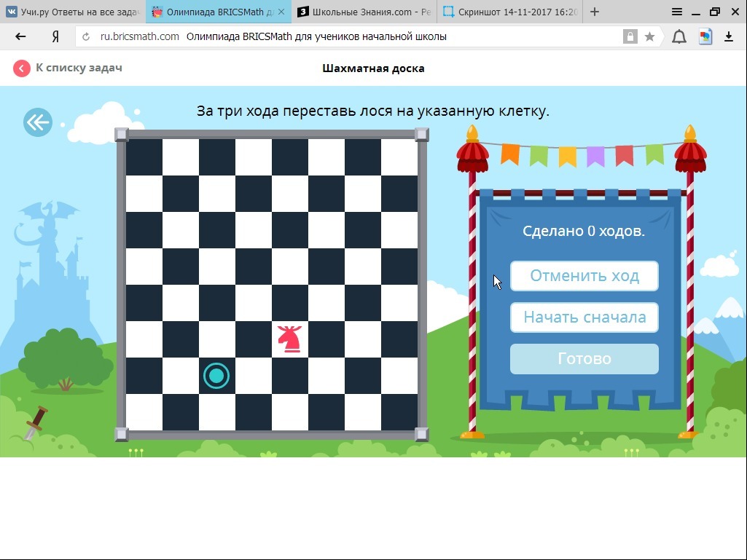Go back via К списку задач link

68,68
